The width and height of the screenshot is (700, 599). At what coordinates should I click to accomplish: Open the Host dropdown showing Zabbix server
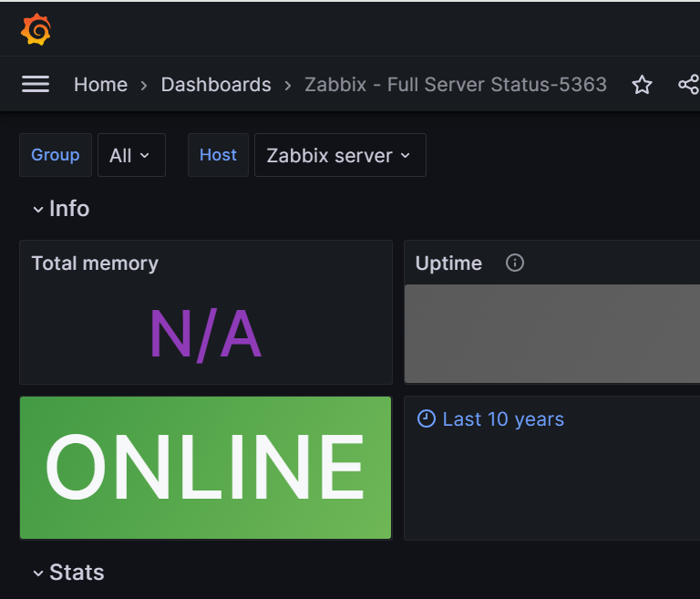point(340,155)
